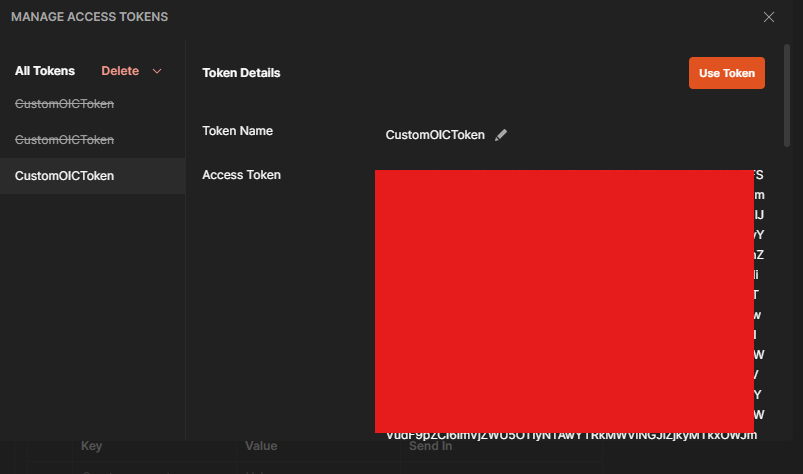Click the CustomOICToken name value field

point(434,135)
